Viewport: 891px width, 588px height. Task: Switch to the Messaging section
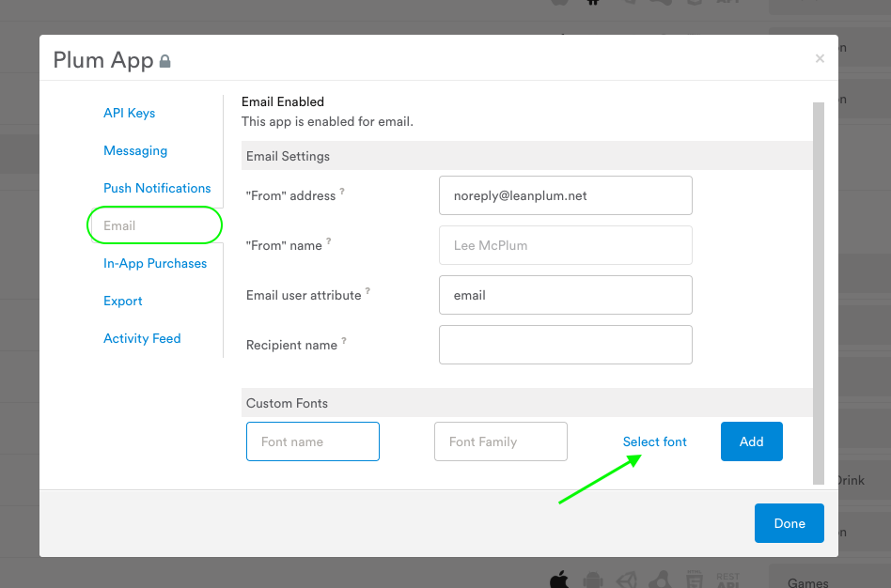[x=135, y=150]
